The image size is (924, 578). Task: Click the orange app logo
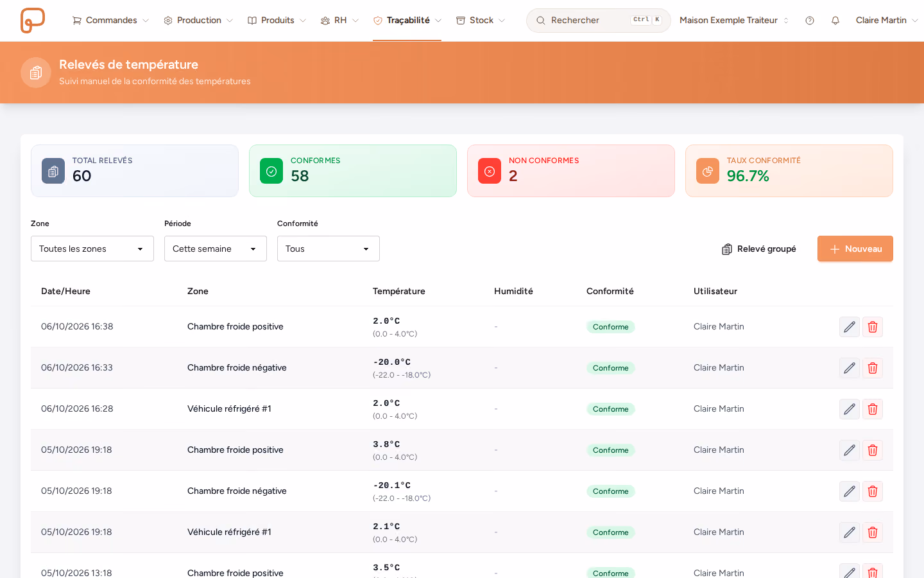point(33,21)
